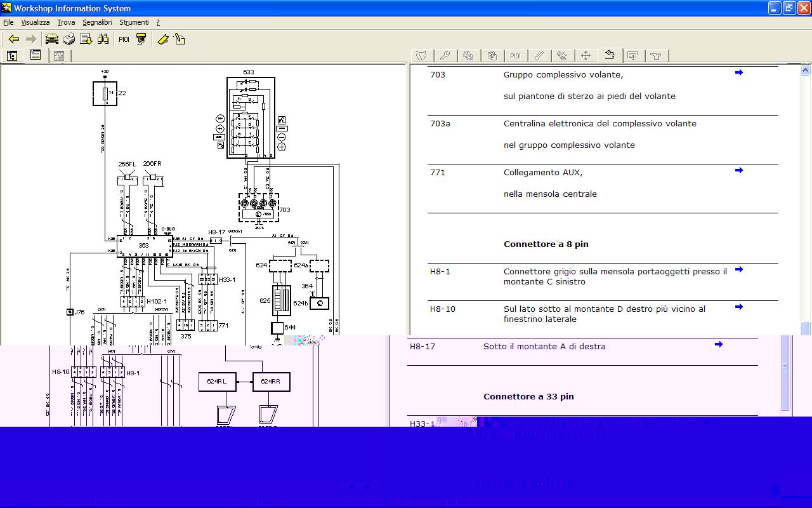Click the printer icon in the toolbar

tap(69, 39)
